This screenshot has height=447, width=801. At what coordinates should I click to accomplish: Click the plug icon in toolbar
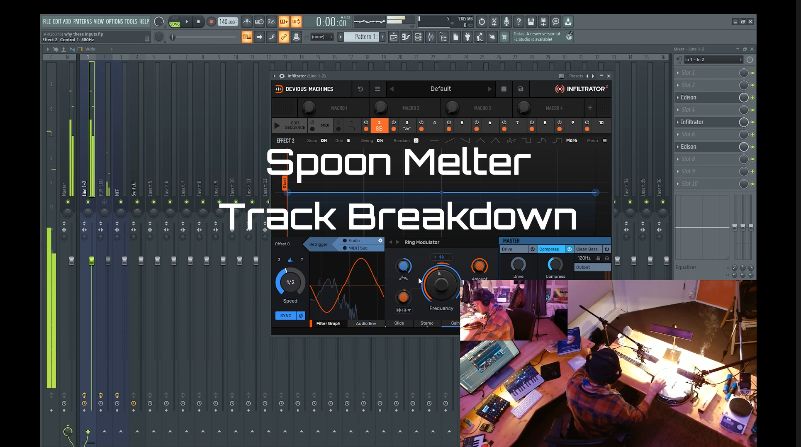point(467,37)
